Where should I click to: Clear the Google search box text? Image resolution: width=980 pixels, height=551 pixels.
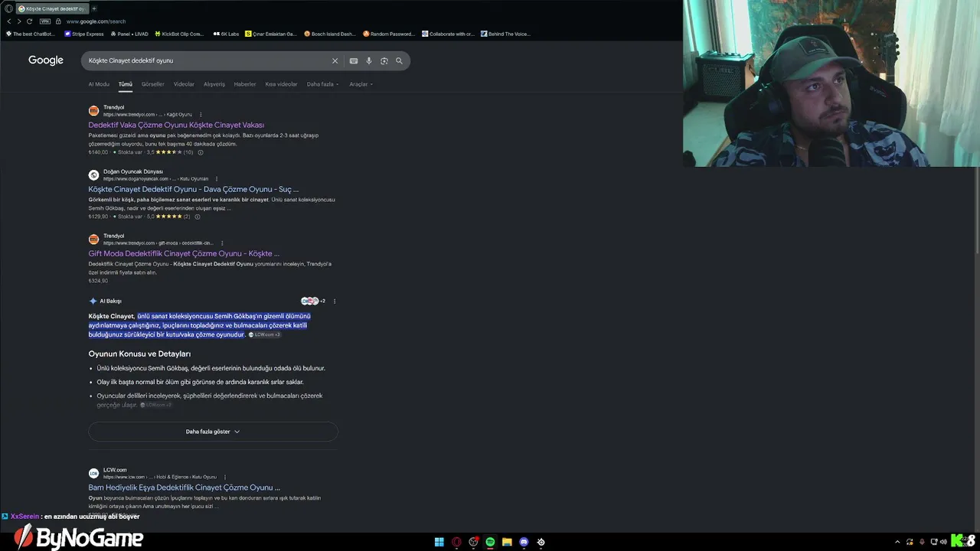click(335, 60)
